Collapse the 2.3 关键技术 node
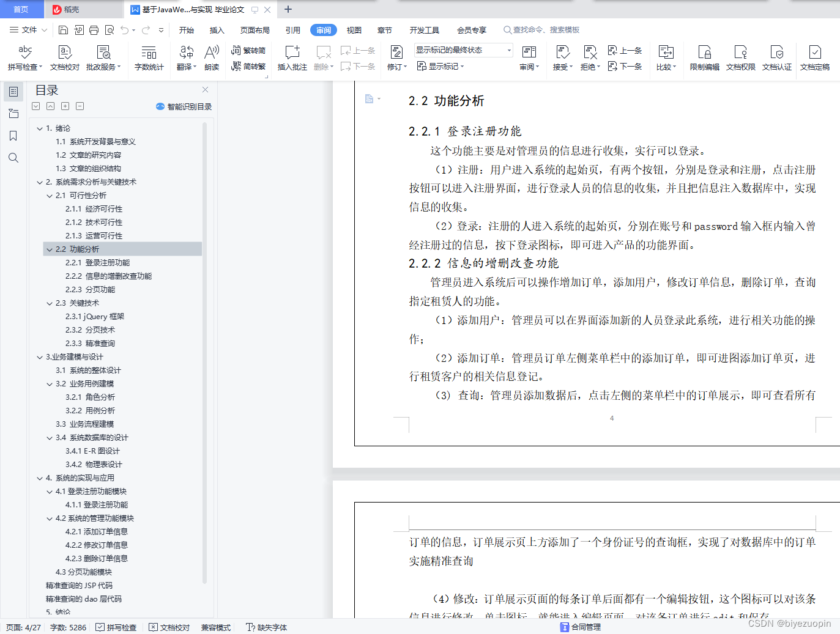Viewport: 840px width, 634px height. [x=50, y=303]
